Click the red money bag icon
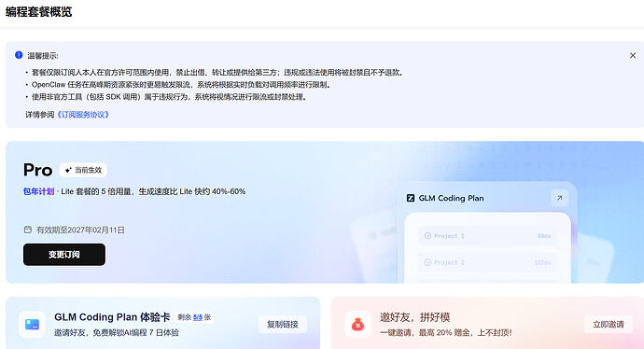This screenshot has width=644, height=349. 358,325
